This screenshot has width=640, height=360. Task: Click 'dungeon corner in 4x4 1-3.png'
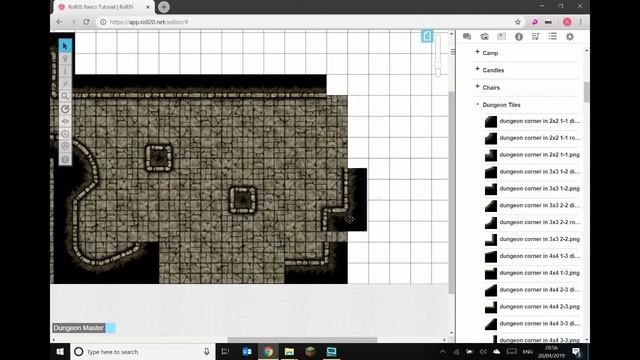pos(540,273)
